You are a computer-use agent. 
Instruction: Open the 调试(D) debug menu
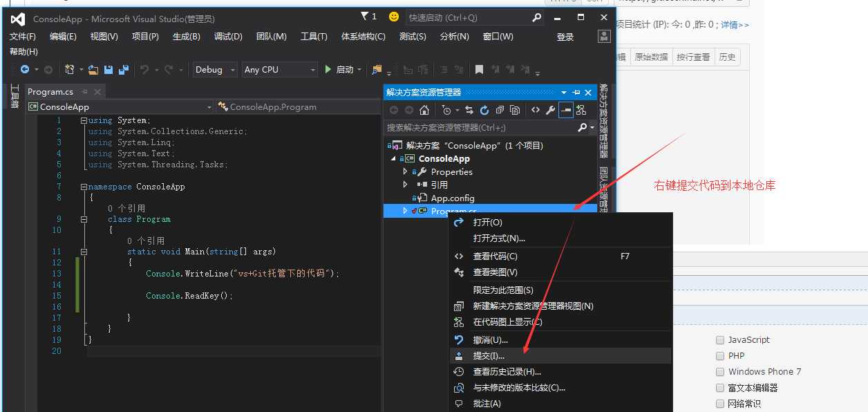click(228, 36)
